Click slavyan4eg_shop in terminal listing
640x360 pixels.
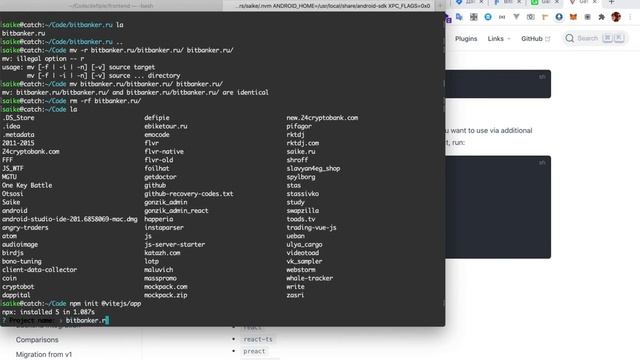click(x=313, y=169)
